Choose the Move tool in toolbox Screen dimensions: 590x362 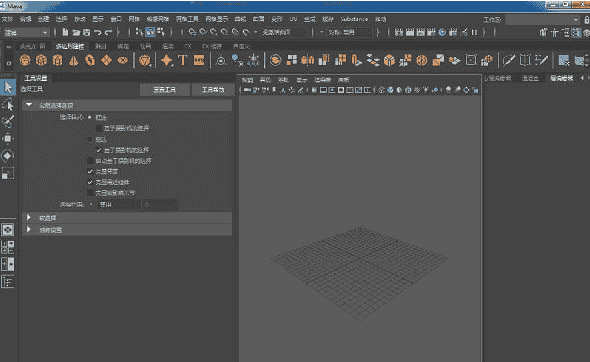pos(8,138)
